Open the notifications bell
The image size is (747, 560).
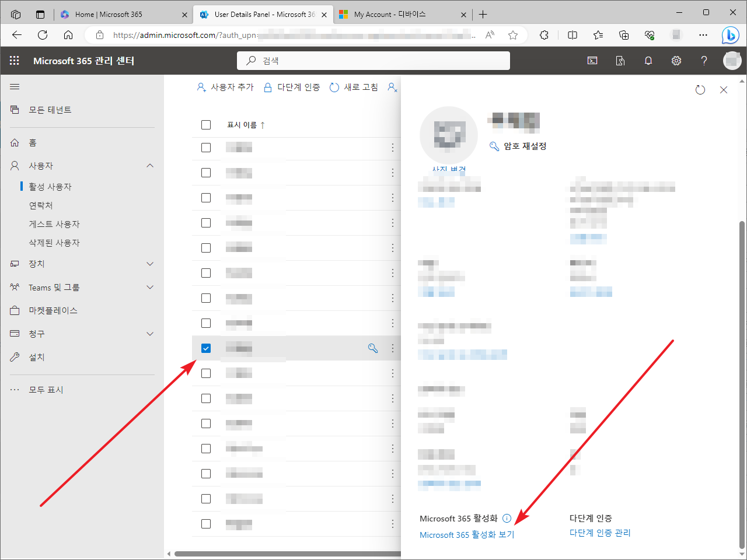(x=648, y=61)
